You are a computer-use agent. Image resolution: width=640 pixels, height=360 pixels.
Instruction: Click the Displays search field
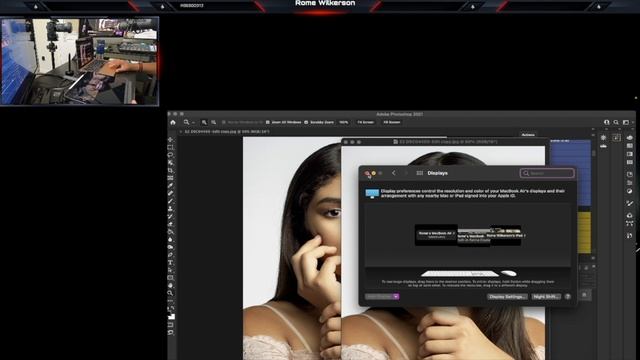coord(547,173)
